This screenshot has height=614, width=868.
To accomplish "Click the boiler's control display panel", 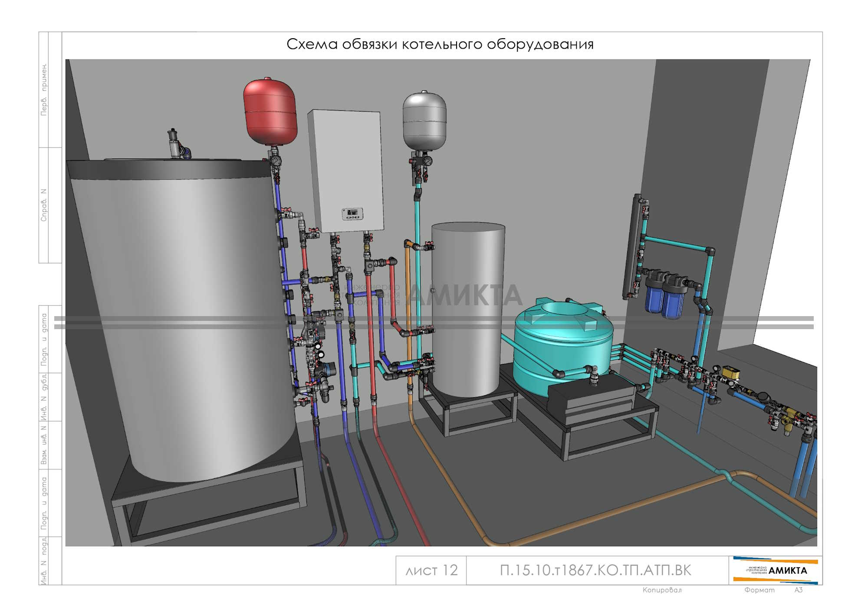I will click(x=352, y=214).
